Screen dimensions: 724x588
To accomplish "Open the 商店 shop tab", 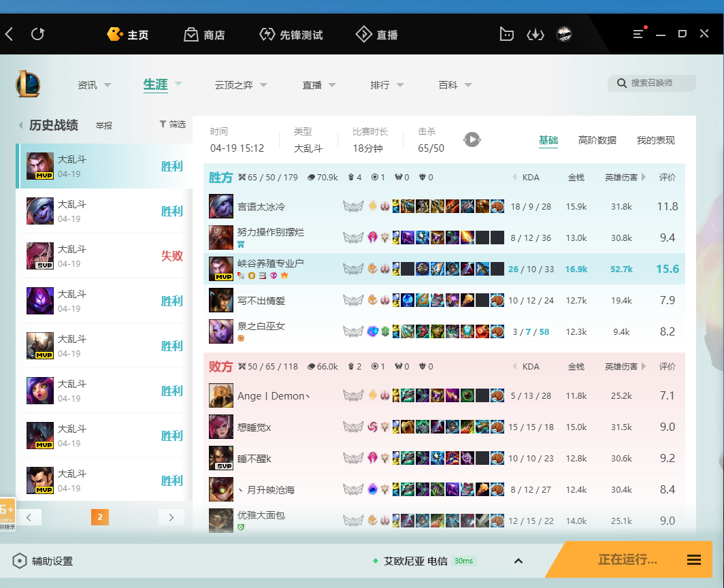I will click(204, 35).
